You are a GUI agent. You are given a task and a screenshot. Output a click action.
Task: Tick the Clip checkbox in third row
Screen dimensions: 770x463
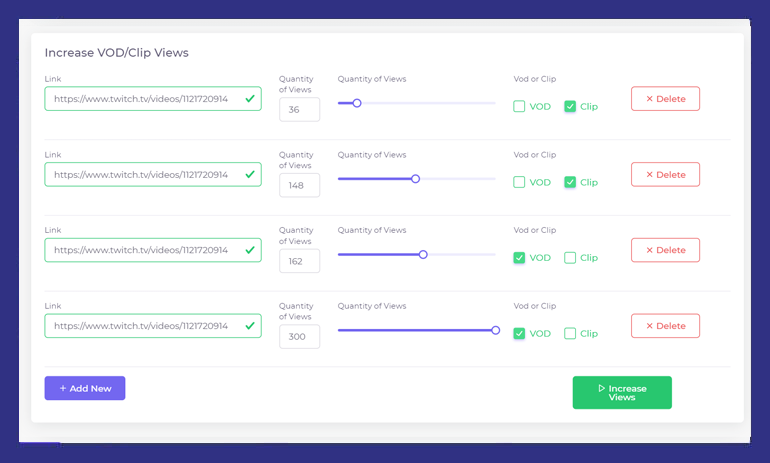[570, 258]
